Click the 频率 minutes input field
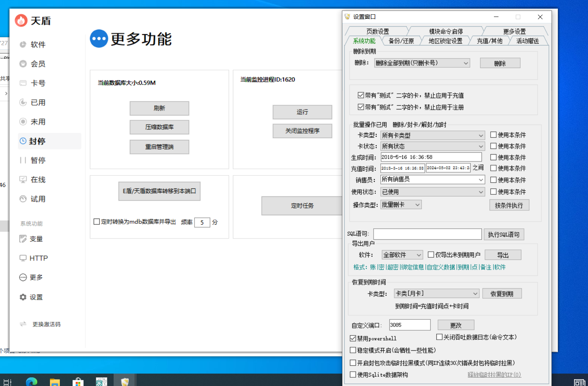The width and height of the screenshot is (588, 386). click(202, 222)
